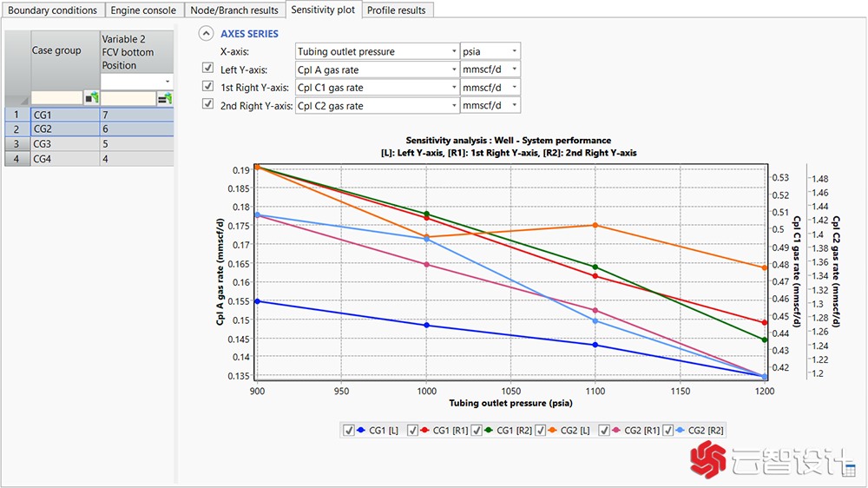The width and height of the screenshot is (868, 488).
Task: Click the FCV position value 5 cell
Action: pyautogui.click(x=137, y=144)
